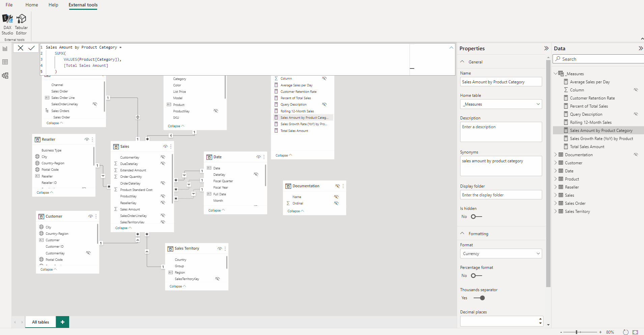Viewport: 644px width, 335px height.
Task: Open the Home table dropdown
Action: click(x=501, y=104)
